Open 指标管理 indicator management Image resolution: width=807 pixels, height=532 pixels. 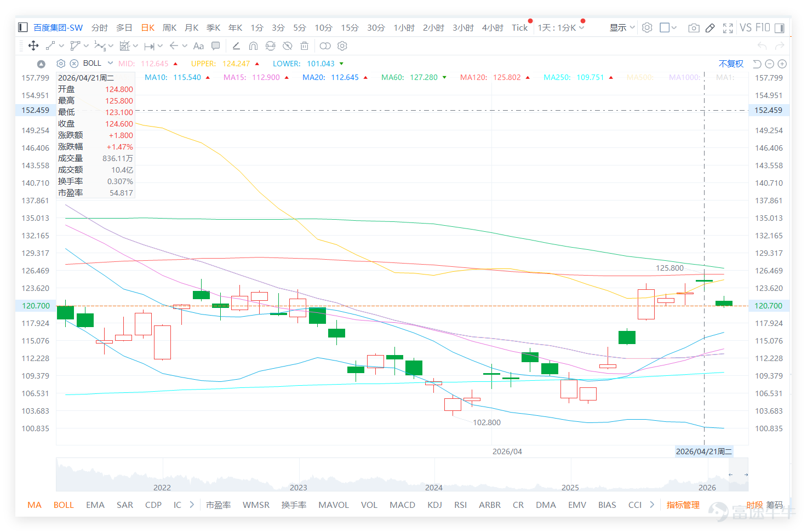(x=683, y=505)
